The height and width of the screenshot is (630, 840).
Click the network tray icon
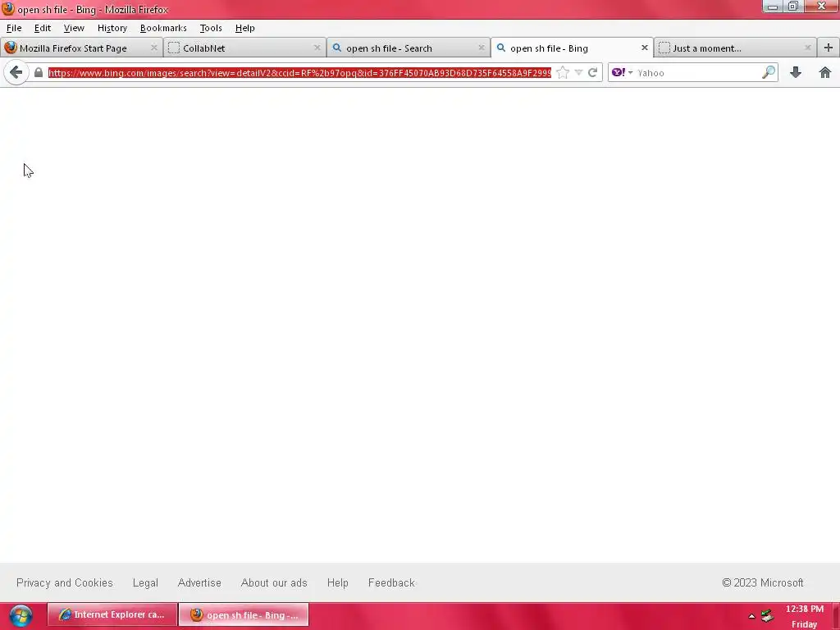pyautogui.click(x=768, y=616)
